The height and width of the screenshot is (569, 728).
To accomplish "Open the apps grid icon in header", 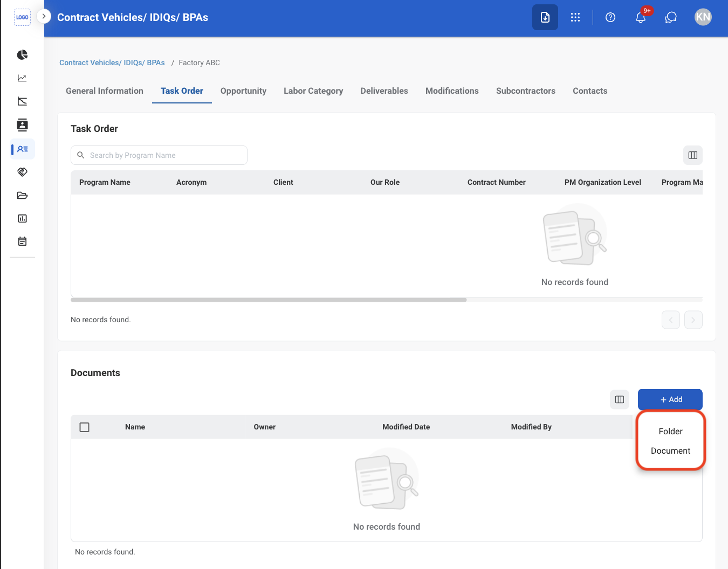I will point(575,17).
